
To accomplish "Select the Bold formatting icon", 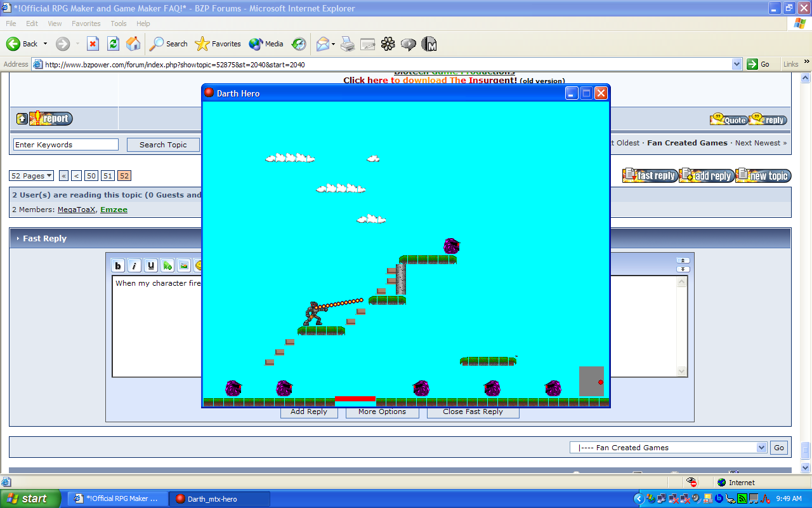I will tap(118, 265).
